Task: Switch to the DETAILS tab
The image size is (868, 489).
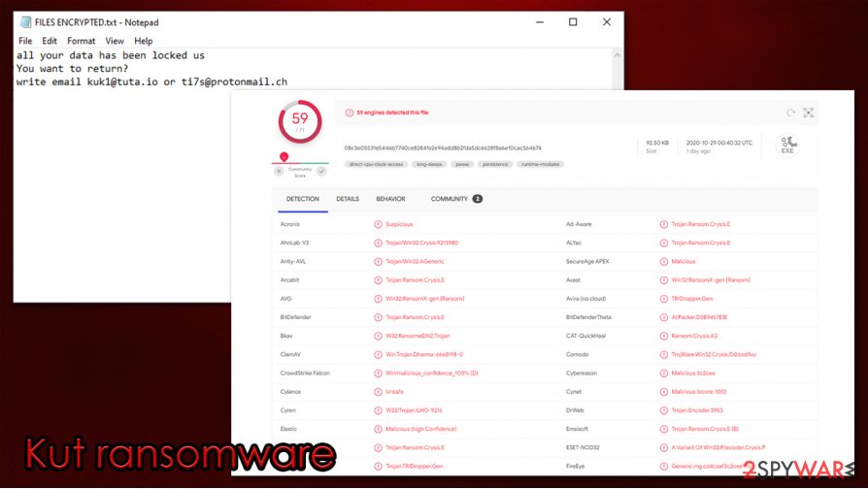Action: [x=348, y=199]
